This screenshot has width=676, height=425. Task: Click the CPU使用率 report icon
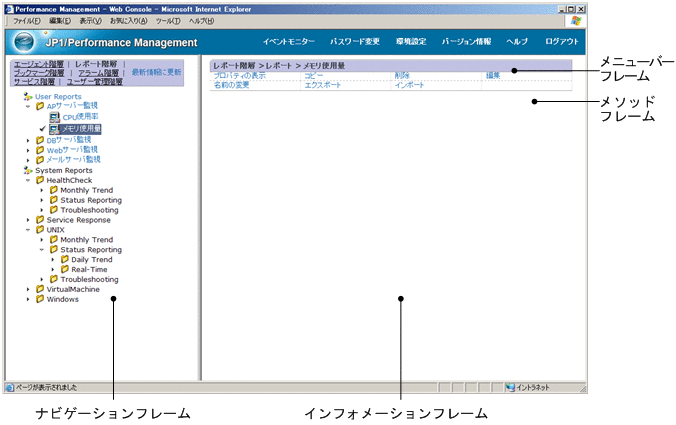click(x=54, y=117)
